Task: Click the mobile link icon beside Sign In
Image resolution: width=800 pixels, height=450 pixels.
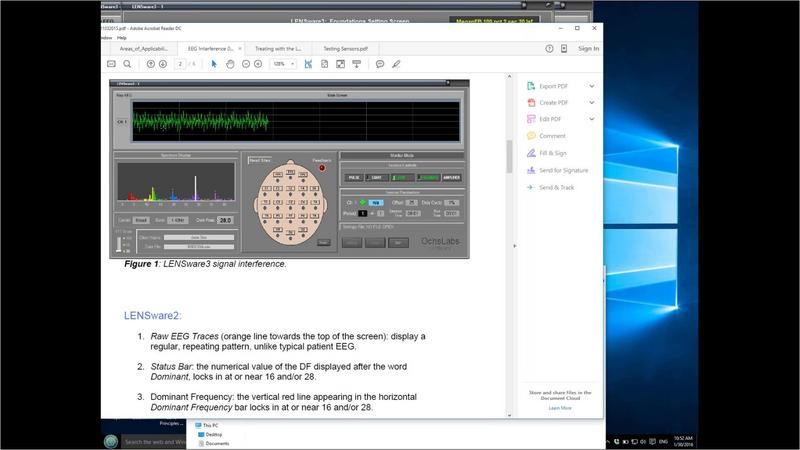Action: pyautogui.click(x=564, y=48)
